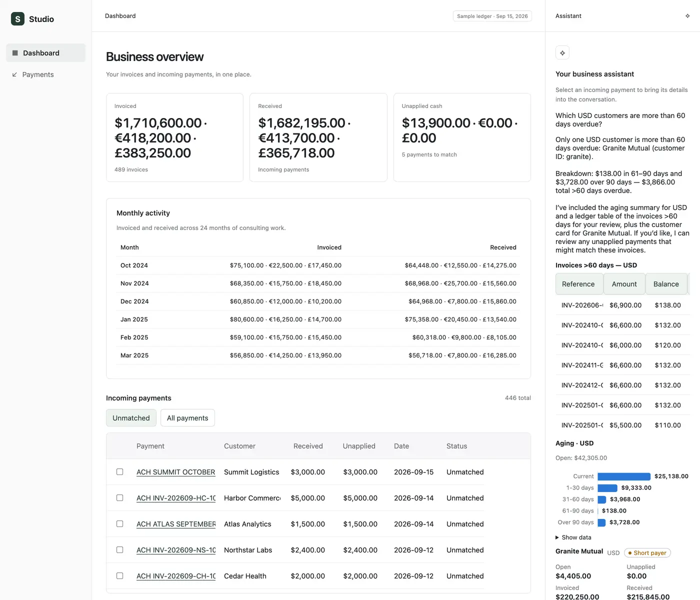Click the Payment column header
Viewport: 700px width, 600px height.
tap(150, 446)
